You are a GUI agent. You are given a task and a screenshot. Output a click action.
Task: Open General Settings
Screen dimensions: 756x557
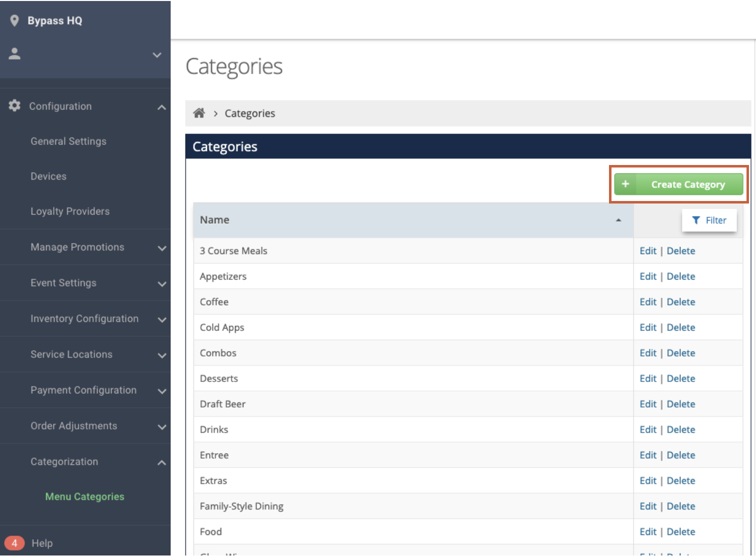tap(68, 141)
